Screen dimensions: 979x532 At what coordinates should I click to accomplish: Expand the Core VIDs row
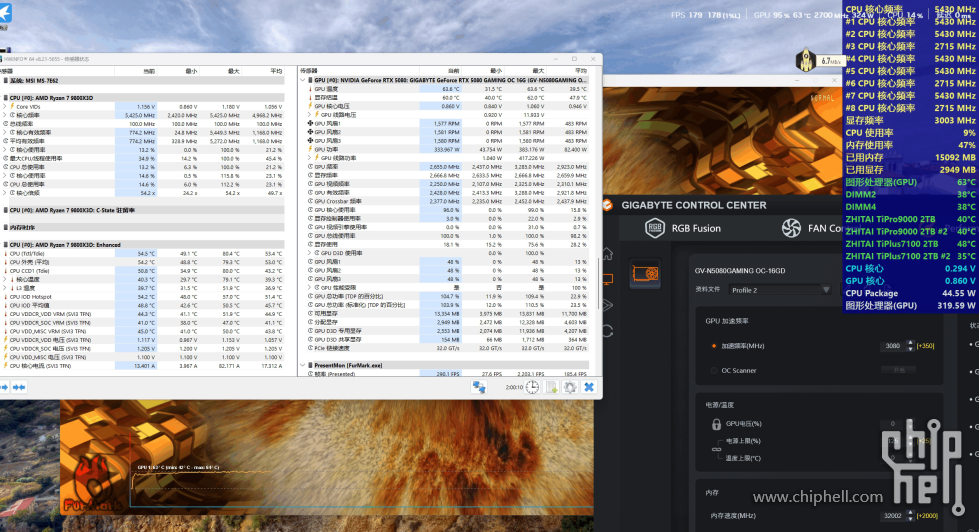[5, 107]
